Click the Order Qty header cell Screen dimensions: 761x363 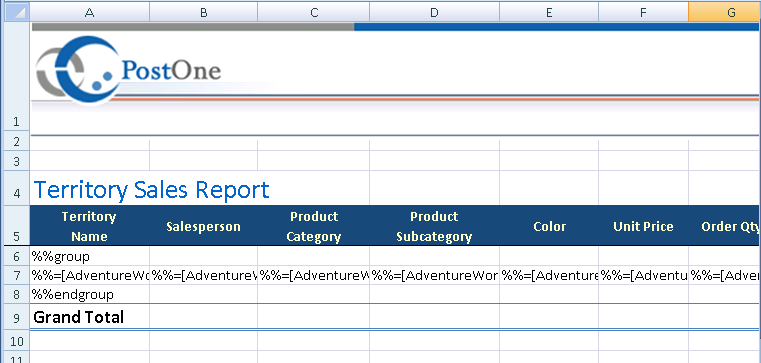coord(725,226)
